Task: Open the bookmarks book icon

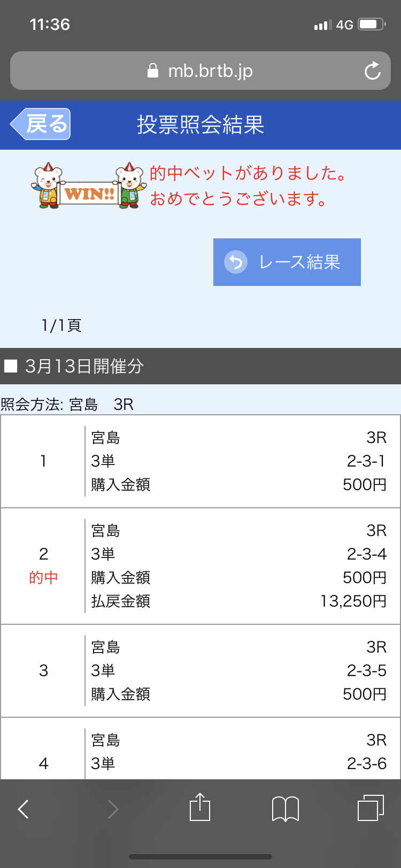Action: [286, 809]
